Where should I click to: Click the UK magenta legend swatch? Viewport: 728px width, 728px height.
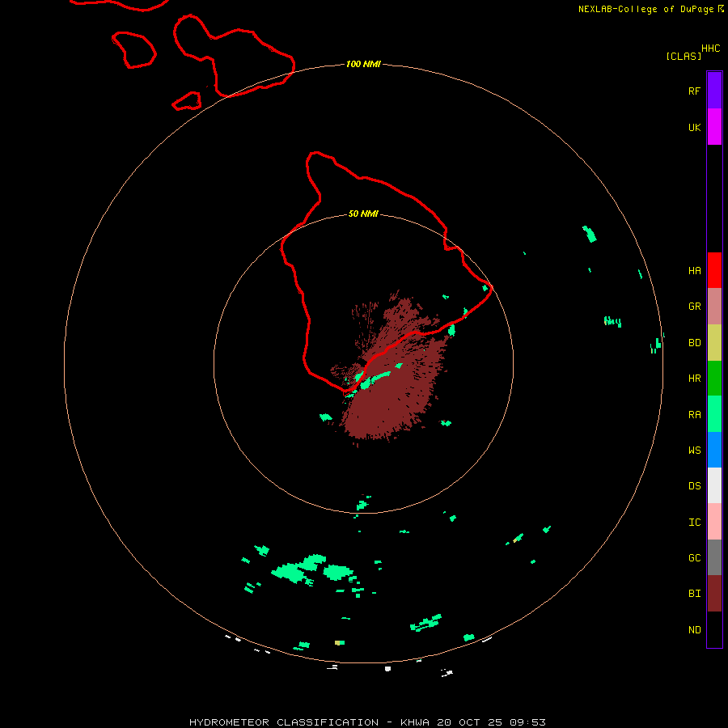tap(714, 127)
